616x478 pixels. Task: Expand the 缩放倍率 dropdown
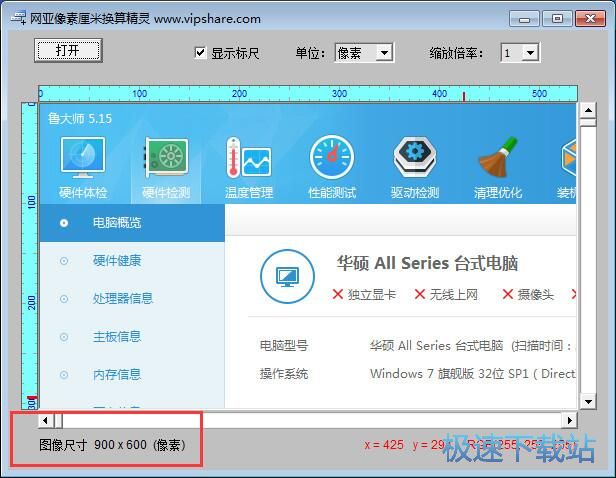[x=520, y=53]
